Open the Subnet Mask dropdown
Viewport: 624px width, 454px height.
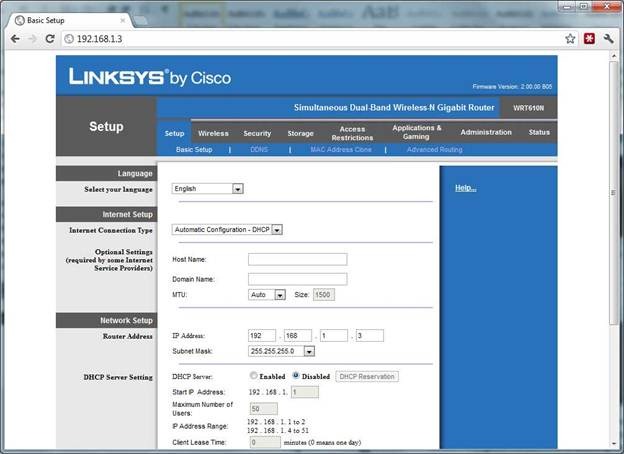click(282, 351)
